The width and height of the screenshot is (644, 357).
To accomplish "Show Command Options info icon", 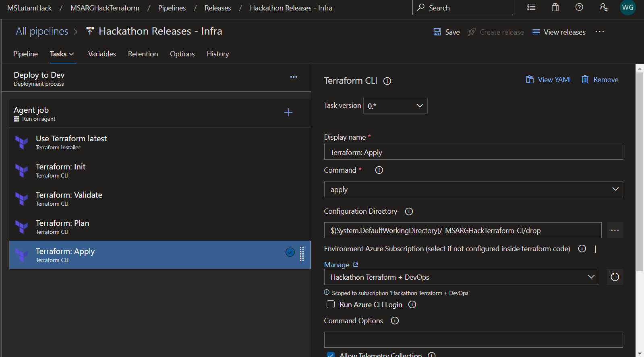I will pos(395,321).
